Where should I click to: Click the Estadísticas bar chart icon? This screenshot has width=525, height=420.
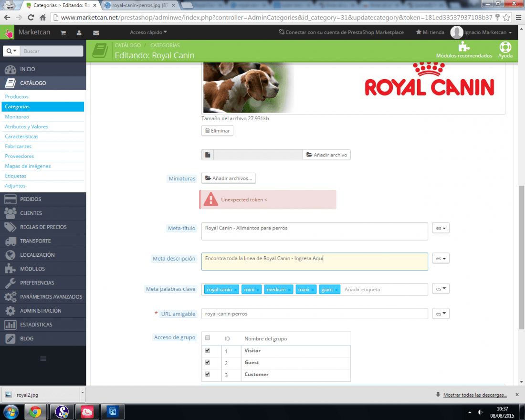click(x=10, y=325)
